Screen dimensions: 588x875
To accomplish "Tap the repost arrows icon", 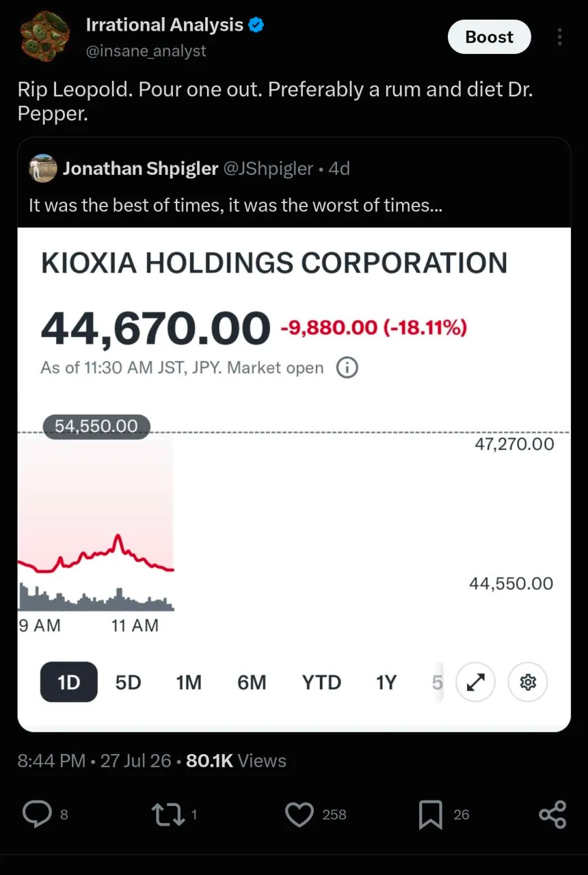I will 166,814.
